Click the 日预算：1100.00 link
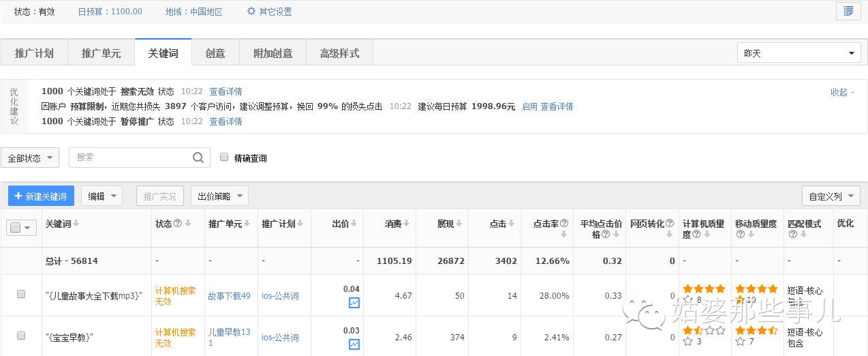 [x=110, y=12]
